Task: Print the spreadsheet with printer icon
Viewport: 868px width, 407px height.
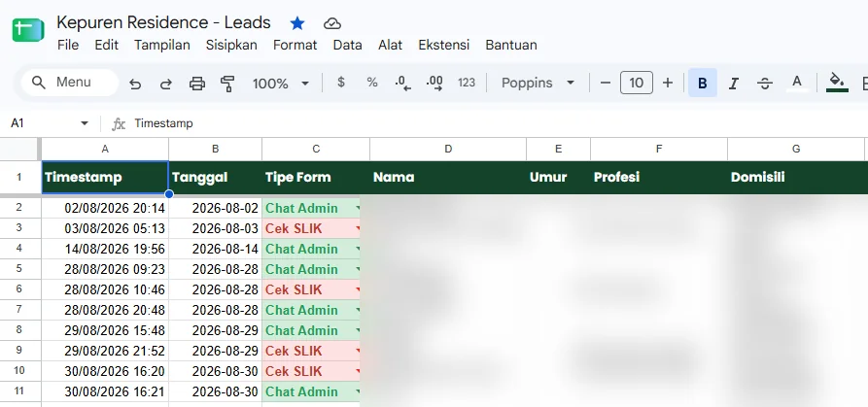Action: [x=197, y=84]
